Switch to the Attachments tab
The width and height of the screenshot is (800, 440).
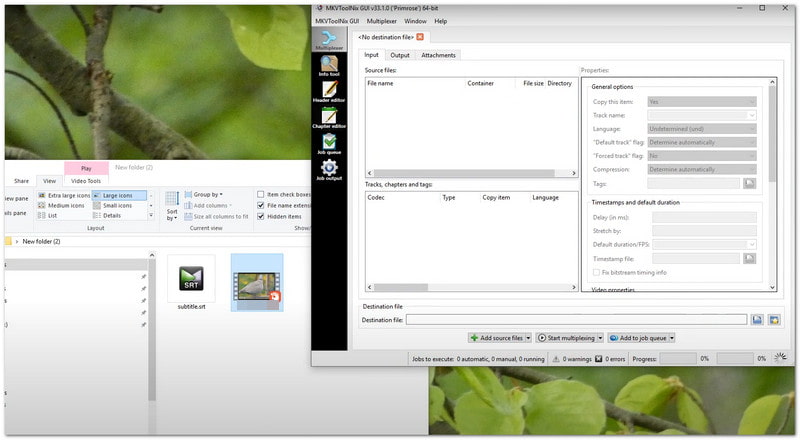[438, 55]
